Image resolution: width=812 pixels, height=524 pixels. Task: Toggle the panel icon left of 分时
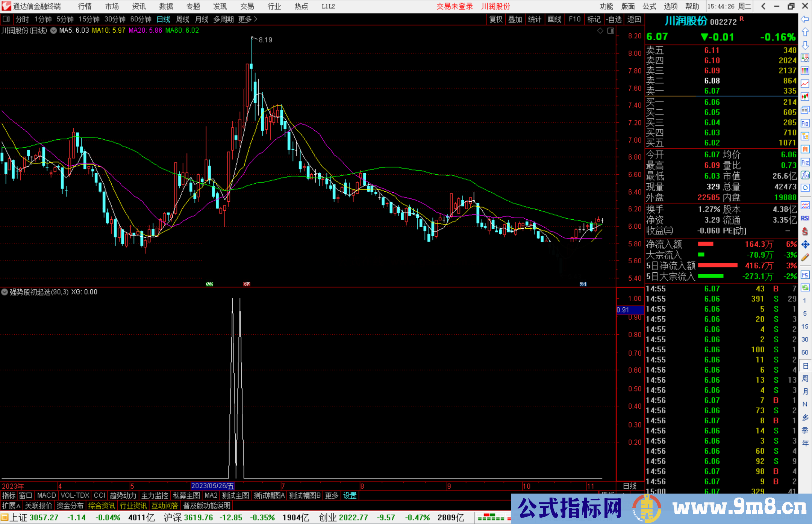point(6,19)
